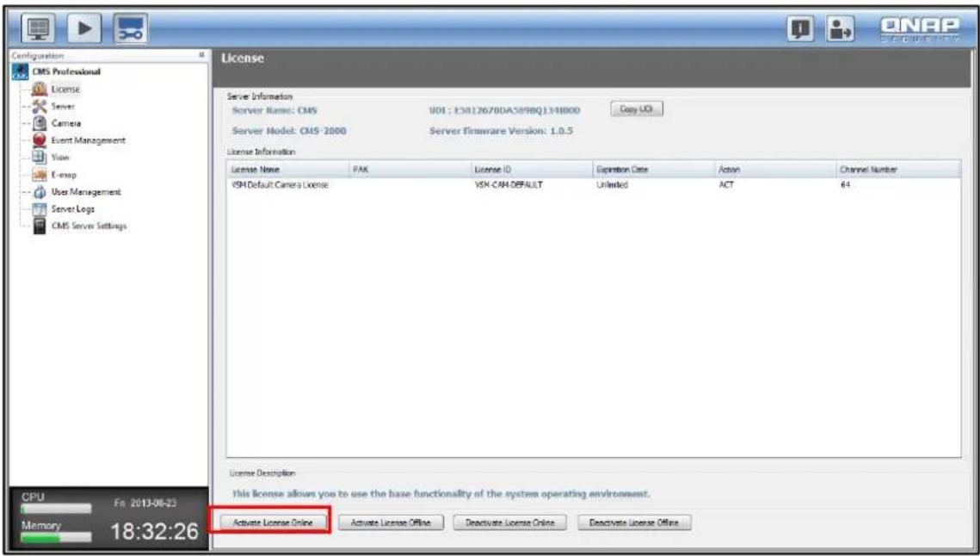Open View configuration in the tree

tap(60, 158)
